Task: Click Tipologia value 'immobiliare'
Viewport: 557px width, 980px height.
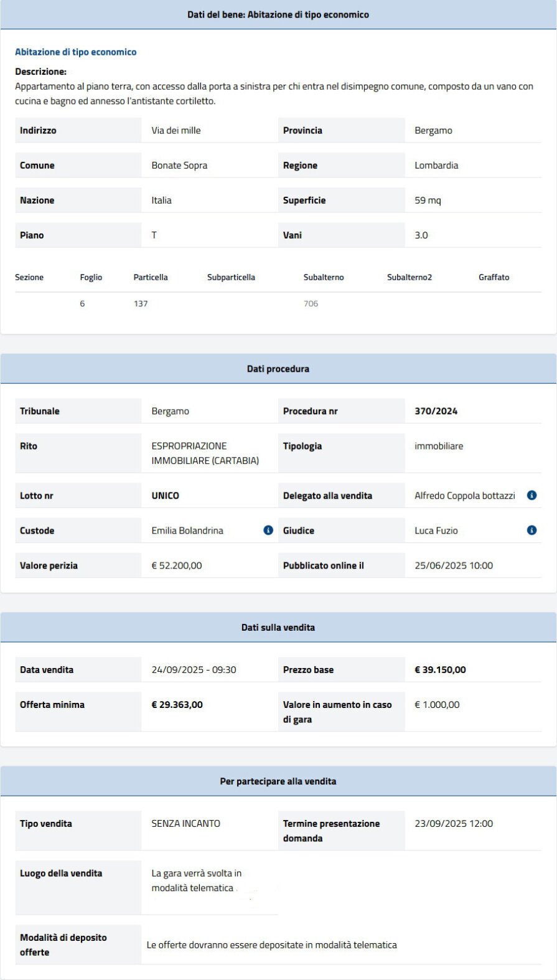Action: [x=439, y=446]
